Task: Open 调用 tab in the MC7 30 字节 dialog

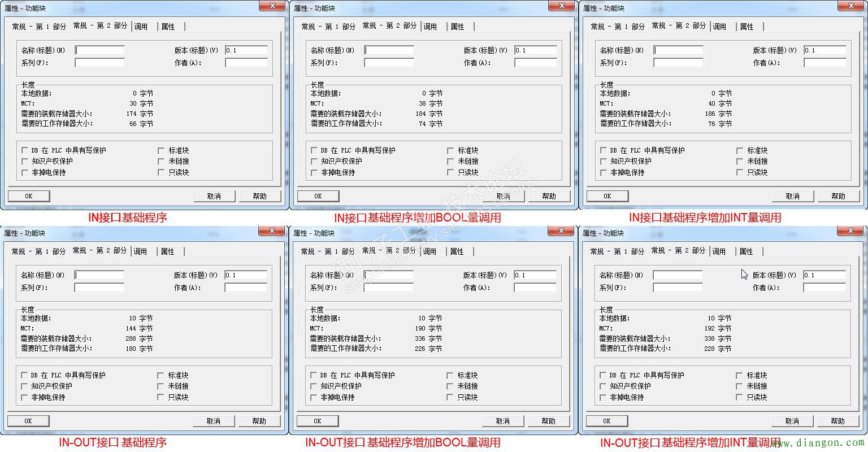Action: [x=141, y=27]
